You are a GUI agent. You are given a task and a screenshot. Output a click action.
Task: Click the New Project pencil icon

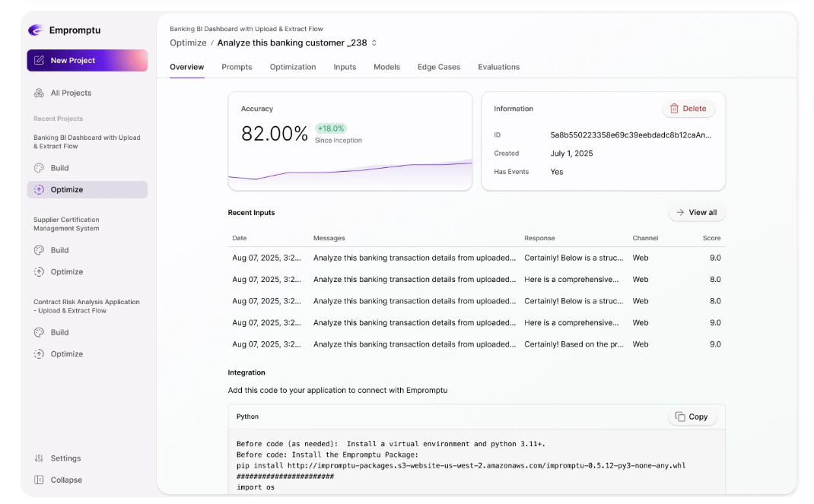[39, 61]
